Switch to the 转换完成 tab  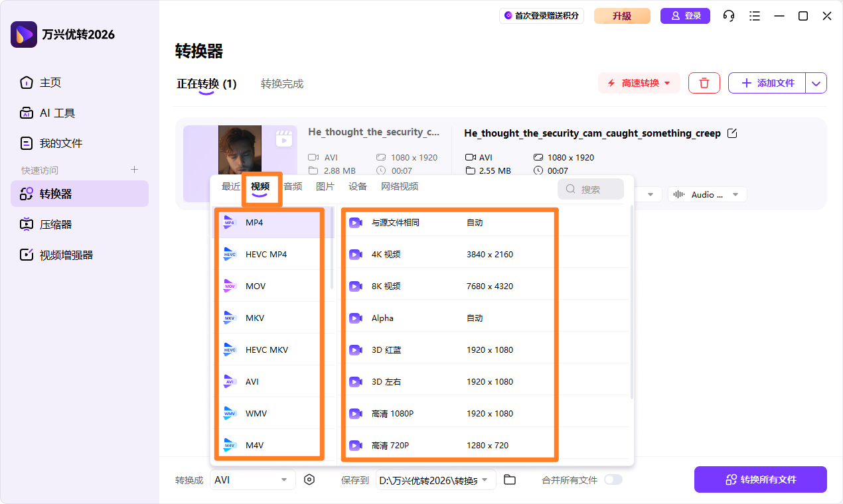[282, 84]
